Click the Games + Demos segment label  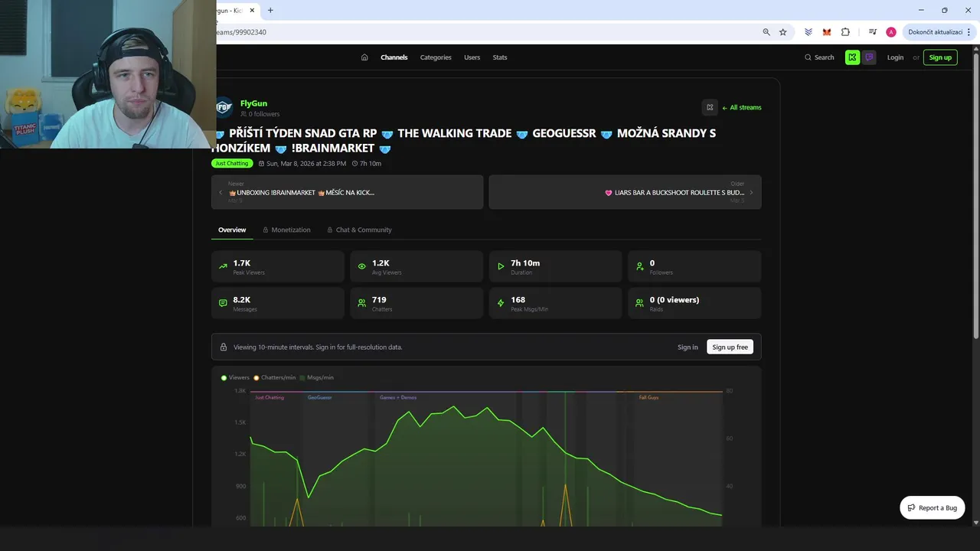pos(398,397)
